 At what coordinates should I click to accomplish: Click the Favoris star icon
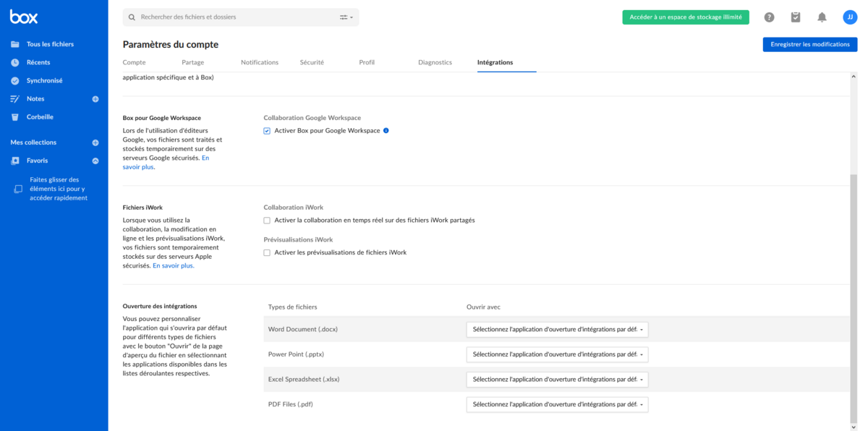(15, 161)
